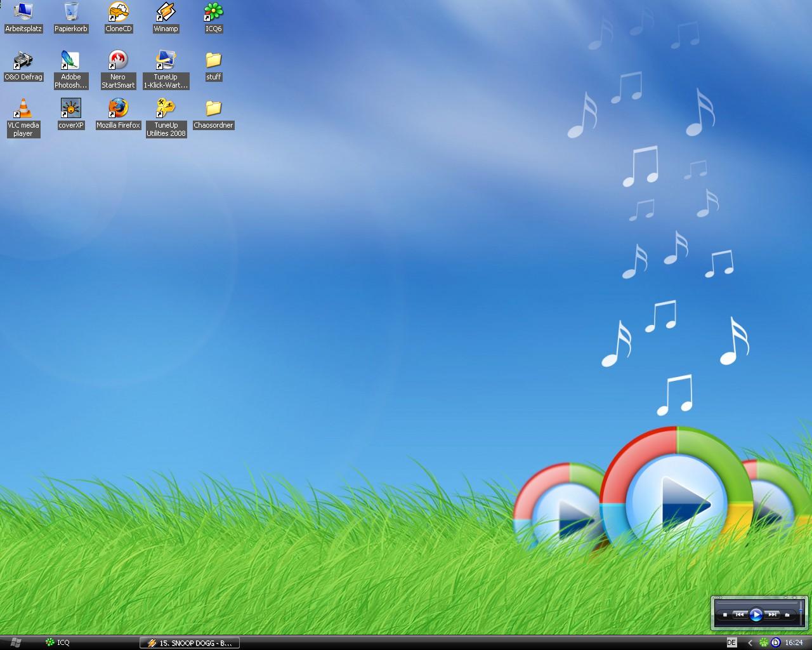The width and height of the screenshot is (812, 650).
Task: Skip to previous track in mini player
Action: 740,614
